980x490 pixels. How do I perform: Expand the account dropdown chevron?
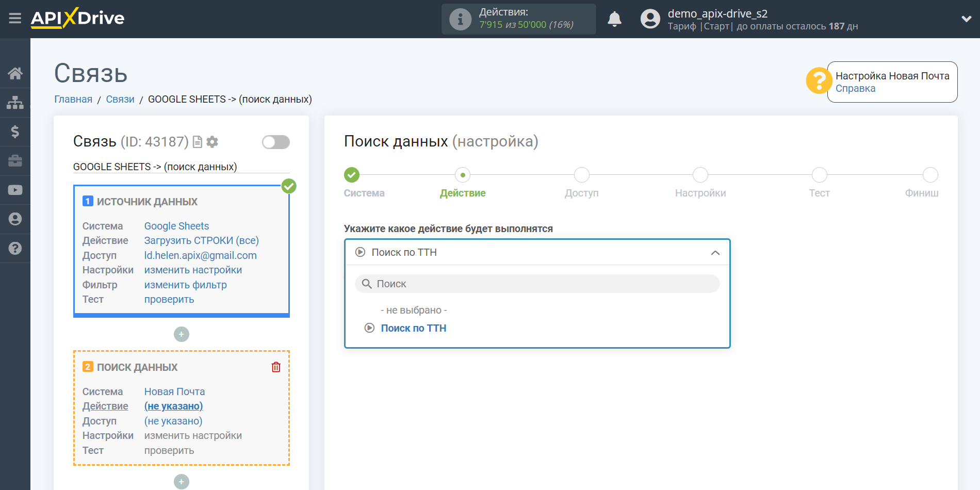(966, 19)
